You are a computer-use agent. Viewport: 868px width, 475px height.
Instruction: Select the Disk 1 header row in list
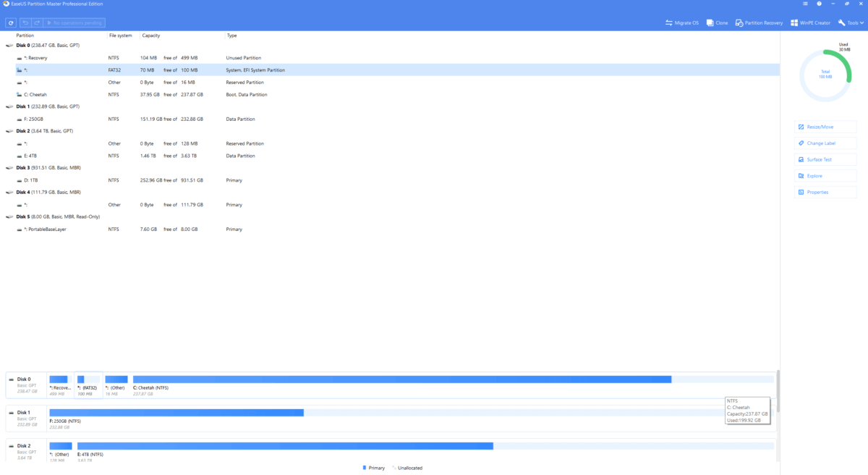click(x=391, y=106)
